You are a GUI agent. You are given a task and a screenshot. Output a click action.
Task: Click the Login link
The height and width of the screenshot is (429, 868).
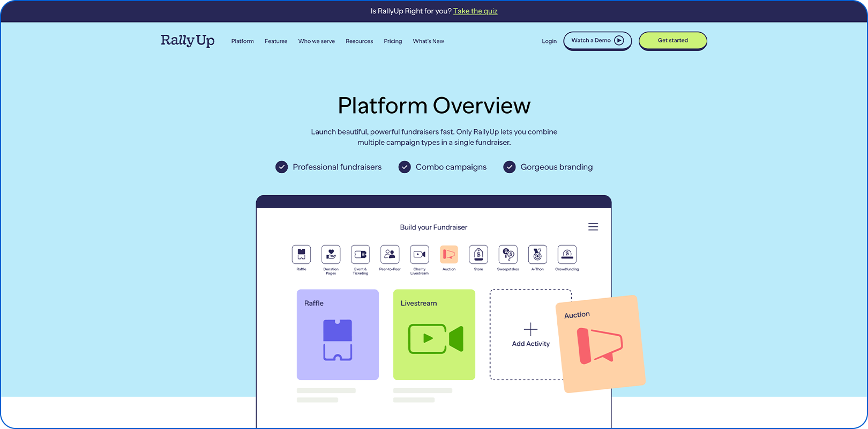pos(549,41)
